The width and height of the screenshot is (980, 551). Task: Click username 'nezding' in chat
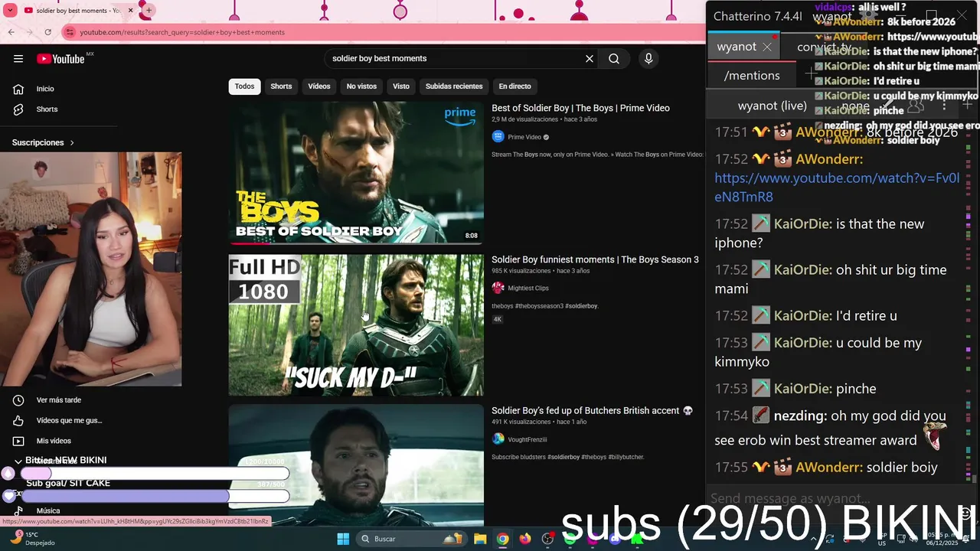tap(801, 416)
